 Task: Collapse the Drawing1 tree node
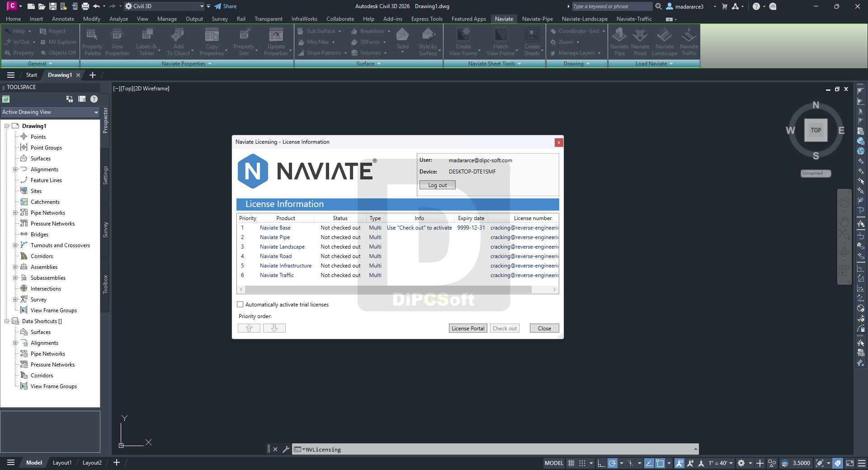(x=7, y=126)
